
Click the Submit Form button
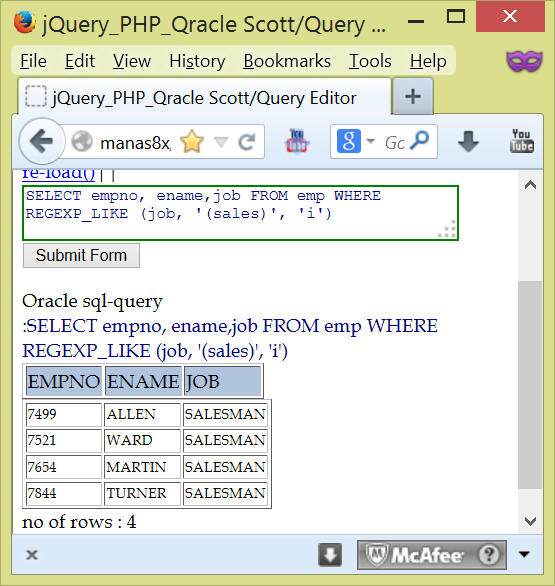click(81, 256)
